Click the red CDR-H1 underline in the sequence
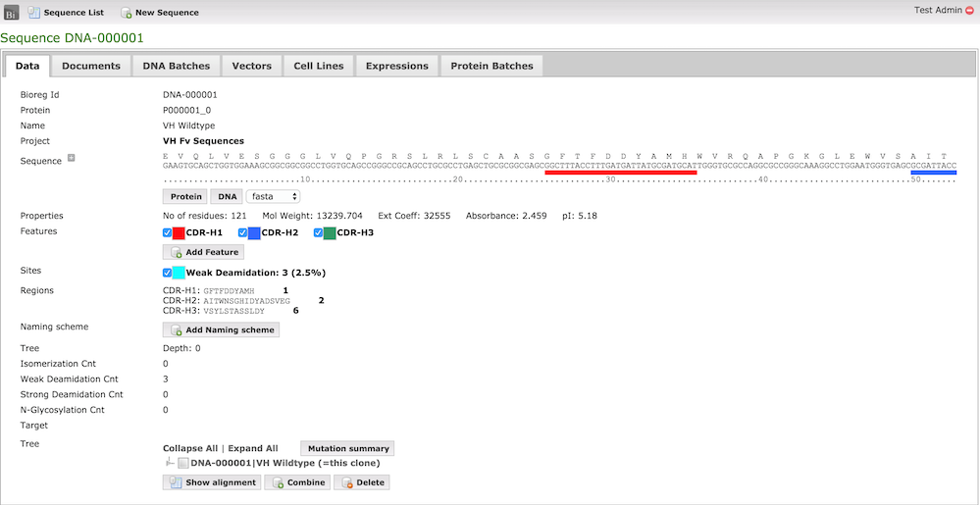Screen dimensions: 980x505 pyautogui.click(x=621, y=173)
